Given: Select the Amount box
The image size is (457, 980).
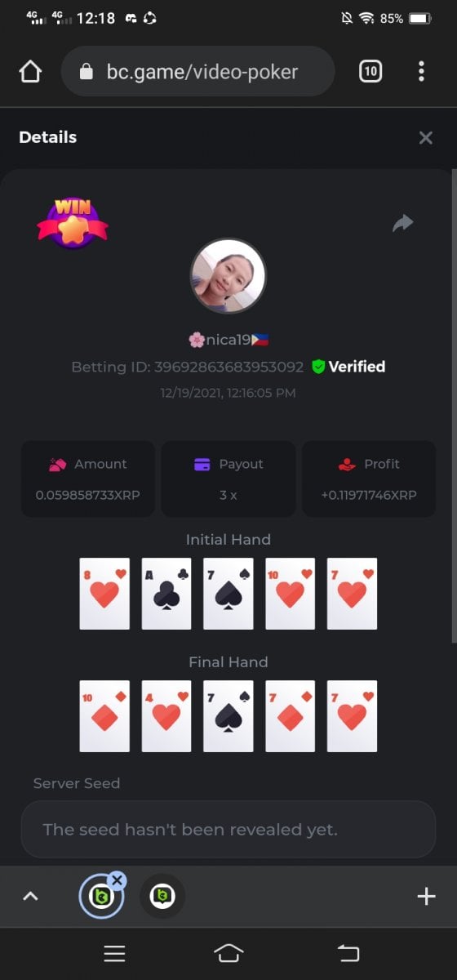Looking at the screenshot, I should click(88, 479).
